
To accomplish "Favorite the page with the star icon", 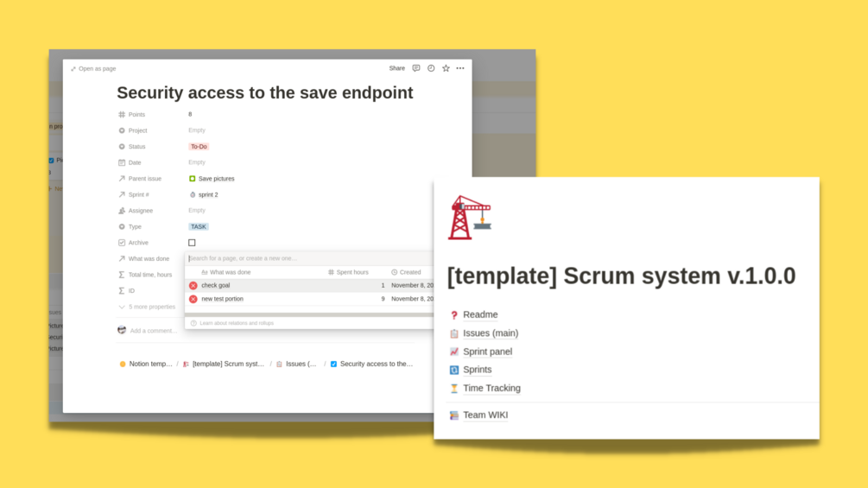I will coord(446,68).
